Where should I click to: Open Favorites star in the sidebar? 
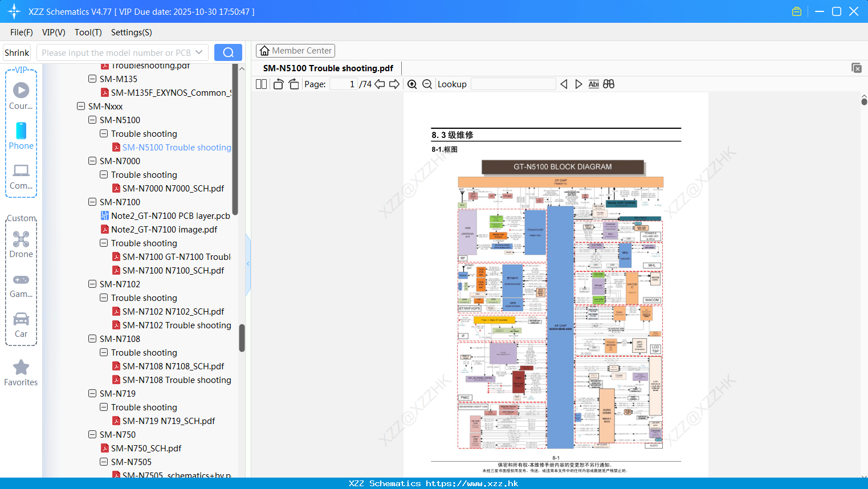point(21,373)
